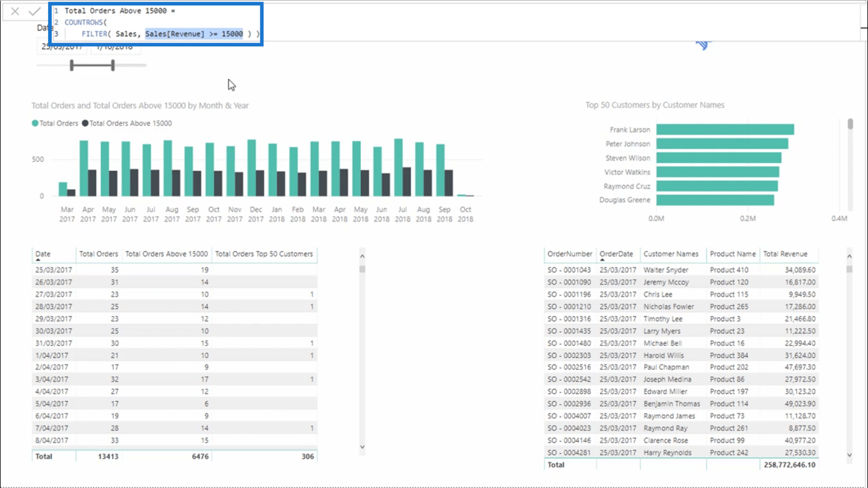The image size is (868, 488).
Task: Click the total 6476 value
Action: [x=200, y=457]
